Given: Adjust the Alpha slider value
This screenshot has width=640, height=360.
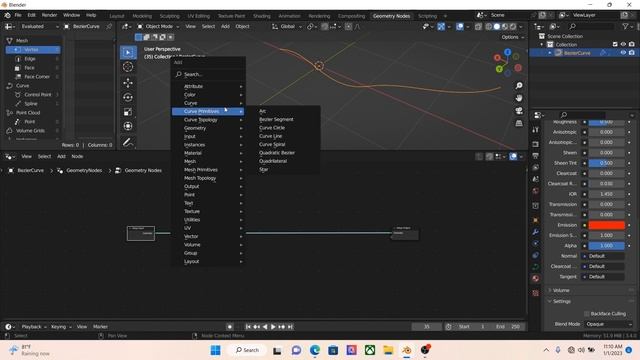Looking at the screenshot, I should 607,246.
